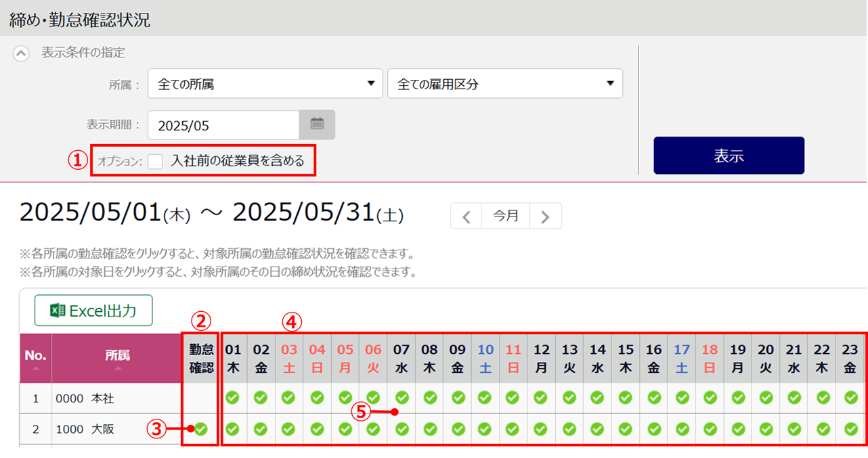Select the 0000 本社 row name

point(85,398)
